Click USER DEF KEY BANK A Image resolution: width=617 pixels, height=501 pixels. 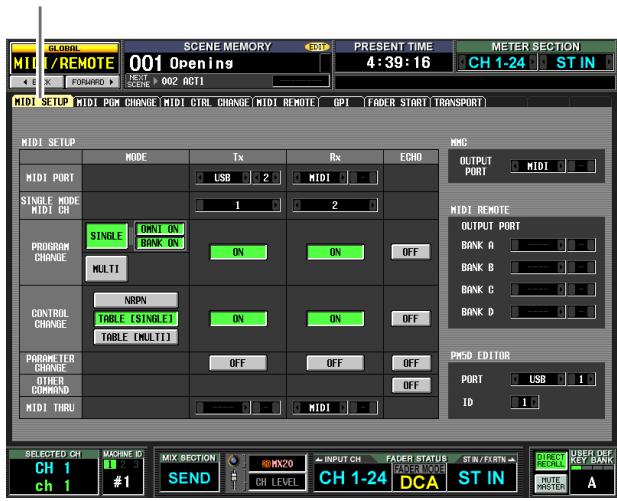tap(591, 483)
